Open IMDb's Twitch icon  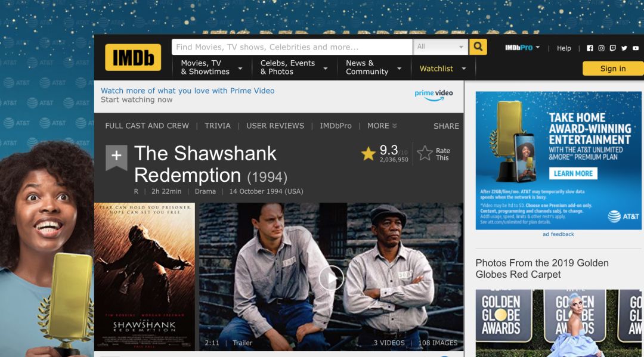(613, 48)
